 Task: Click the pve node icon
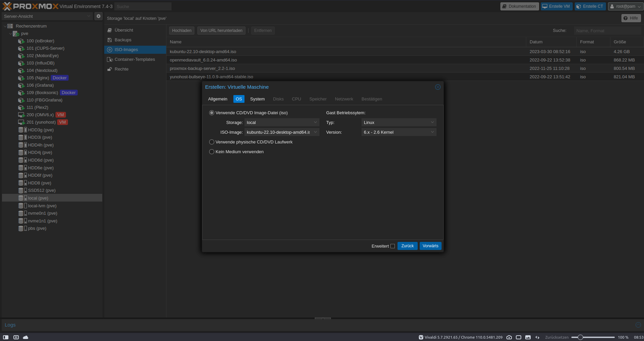(16, 34)
